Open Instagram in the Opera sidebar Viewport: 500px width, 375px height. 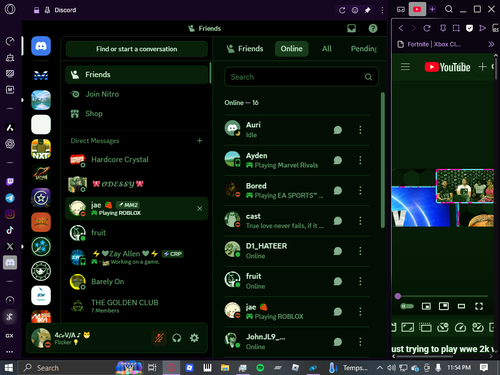(x=10, y=214)
